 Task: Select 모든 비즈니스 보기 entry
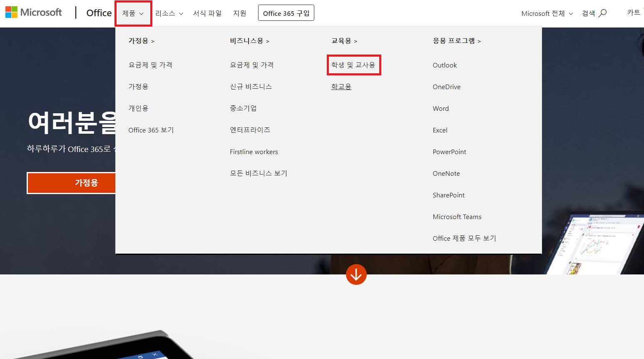tap(259, 173)
